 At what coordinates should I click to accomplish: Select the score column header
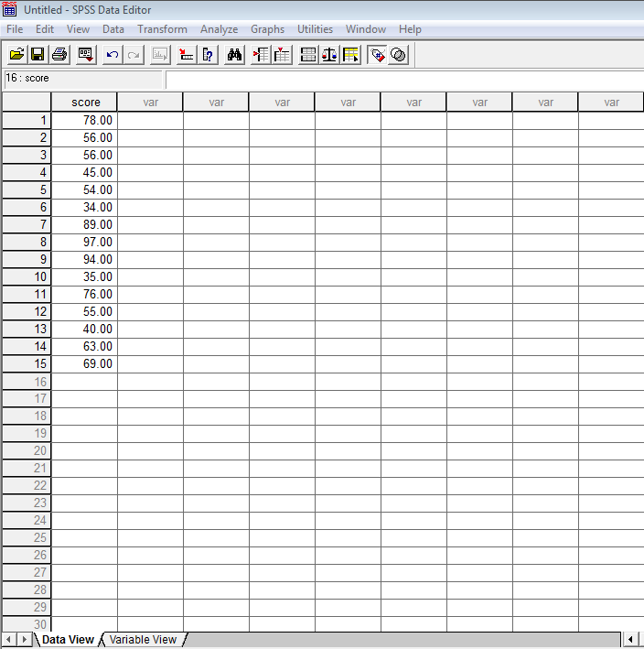(x=84, y=103)
